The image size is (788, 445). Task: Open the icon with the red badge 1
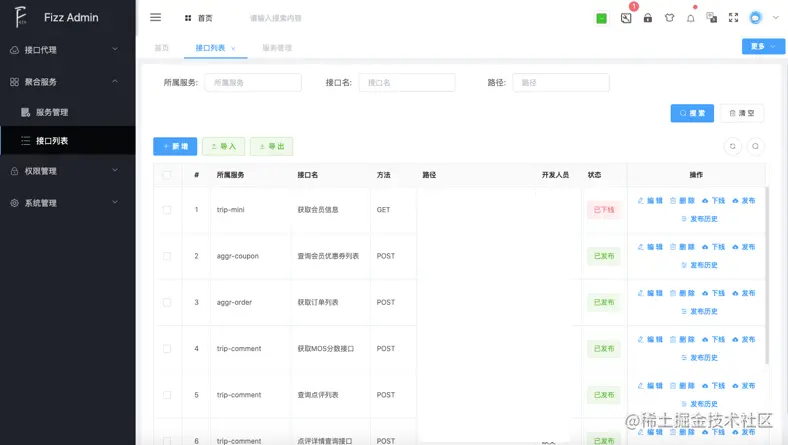pos(626,18)
